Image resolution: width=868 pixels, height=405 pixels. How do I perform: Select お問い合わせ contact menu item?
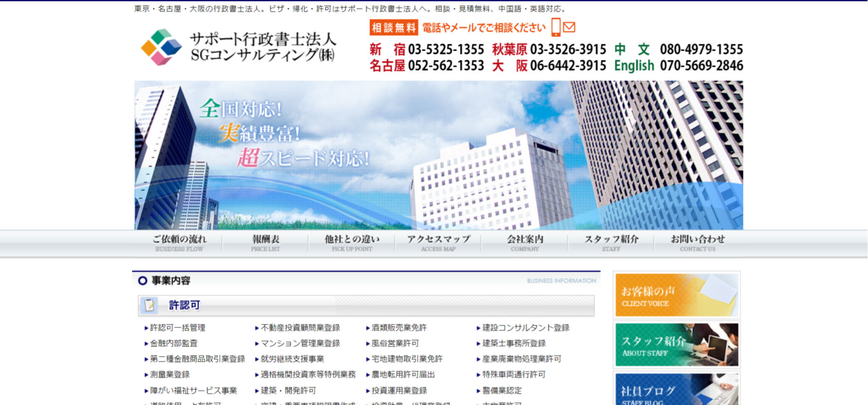pos(698,243)
